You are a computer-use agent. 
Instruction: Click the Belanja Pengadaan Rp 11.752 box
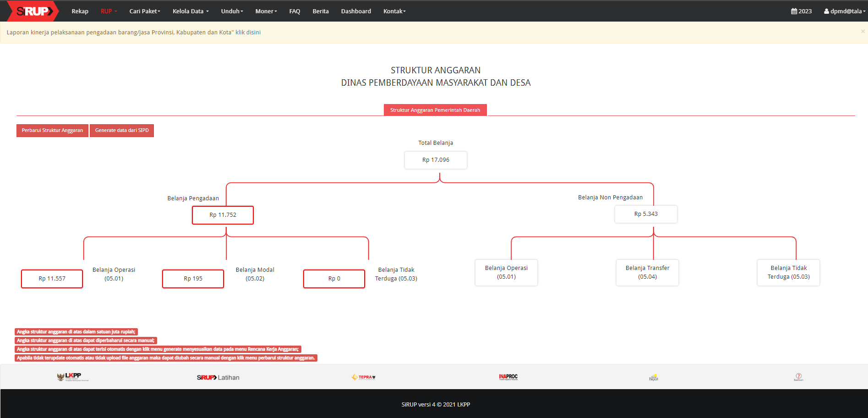coord(223,215)
